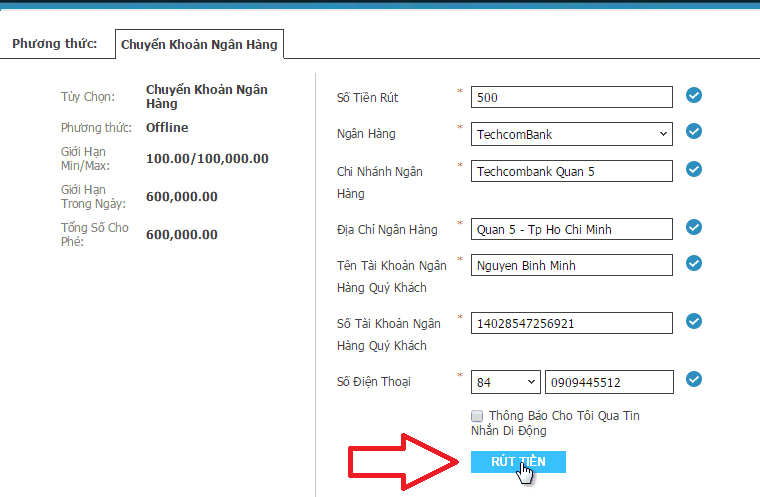Focus the Số Tiền Rút field showing 500
This screenshot has width=760, height=497.
[571, 97]
